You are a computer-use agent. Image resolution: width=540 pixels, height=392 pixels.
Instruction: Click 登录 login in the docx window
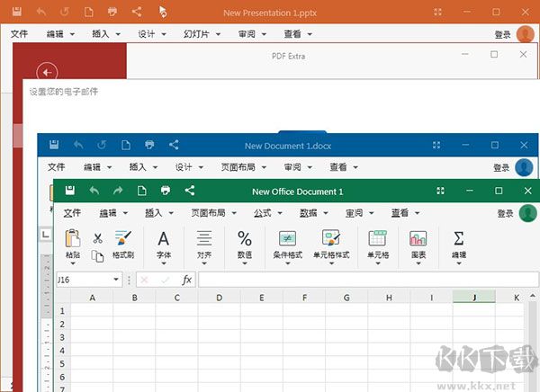[501, 168]
